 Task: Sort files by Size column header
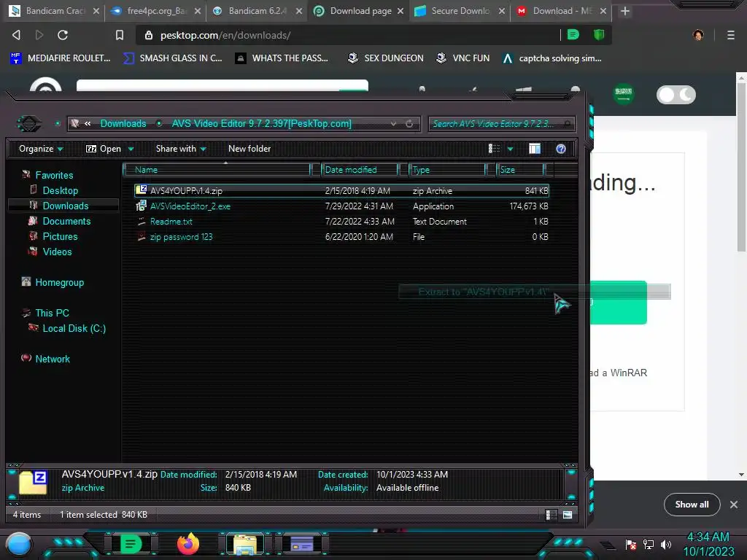pyautogui.click(x=520, y=170)
